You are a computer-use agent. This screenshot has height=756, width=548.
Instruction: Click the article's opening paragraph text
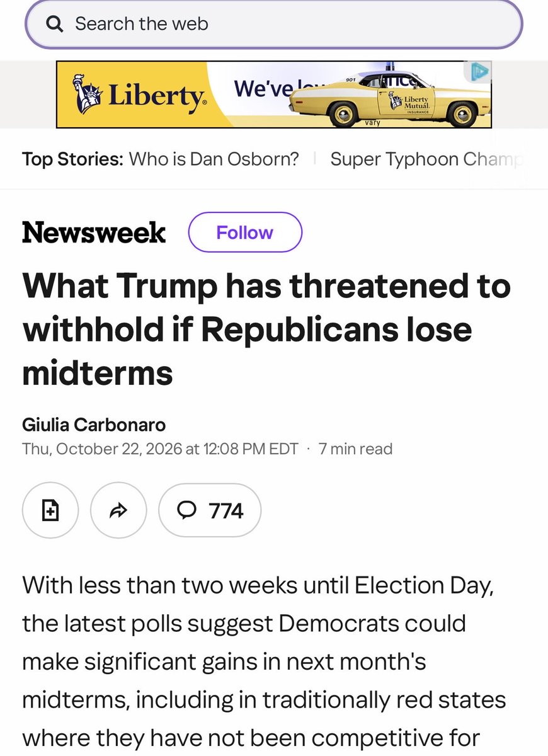(265, 661)
